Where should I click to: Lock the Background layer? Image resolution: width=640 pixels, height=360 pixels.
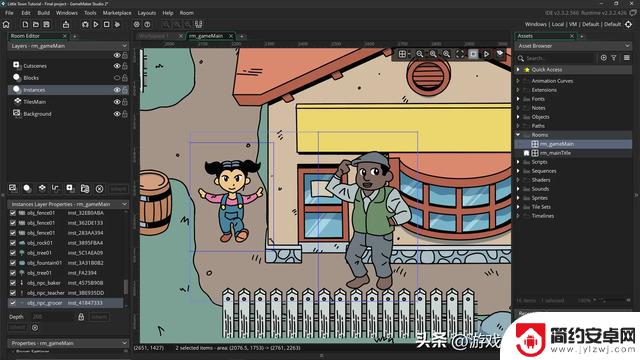tap(125, 114)
